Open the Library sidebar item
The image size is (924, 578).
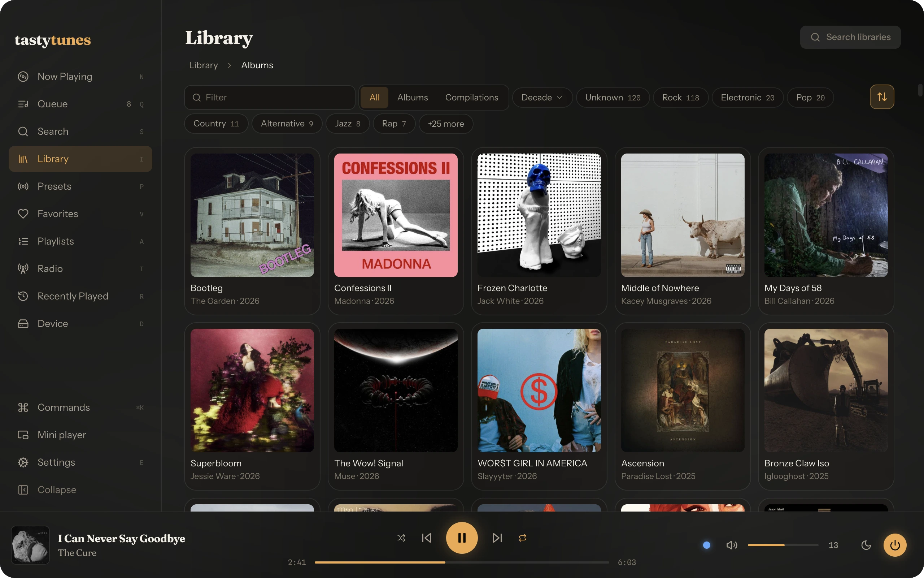[80, 159]
